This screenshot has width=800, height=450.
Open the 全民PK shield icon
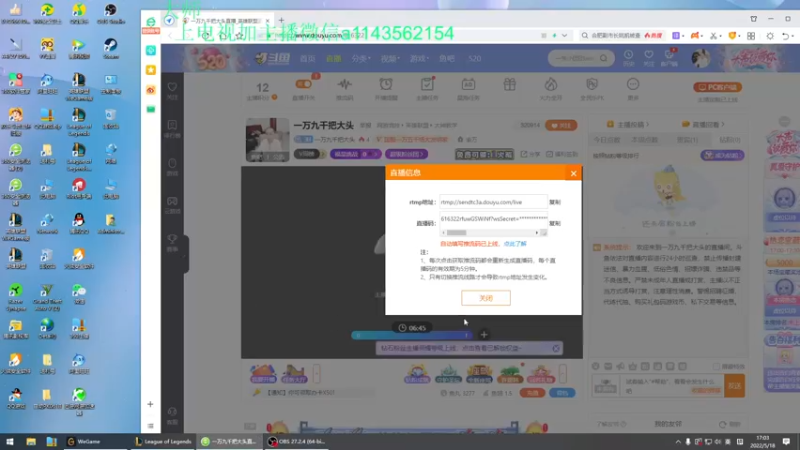pos(592,85)
